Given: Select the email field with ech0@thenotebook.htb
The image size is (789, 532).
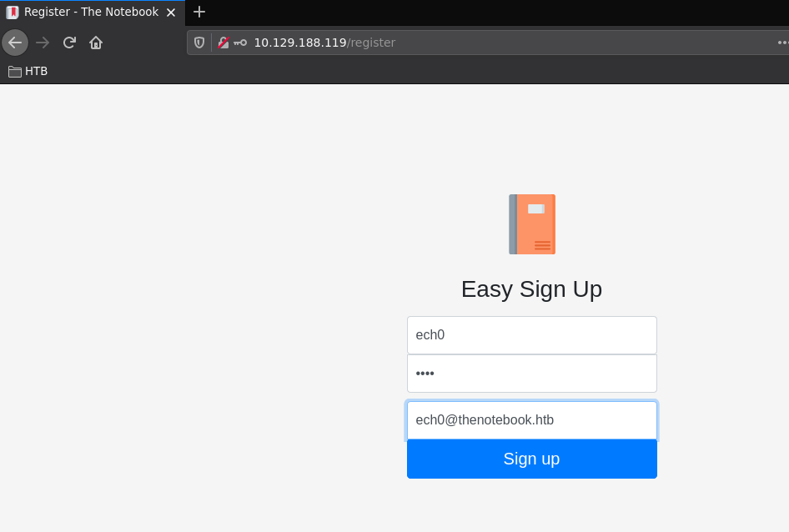Looking at the screenshot, I should 531,420.
